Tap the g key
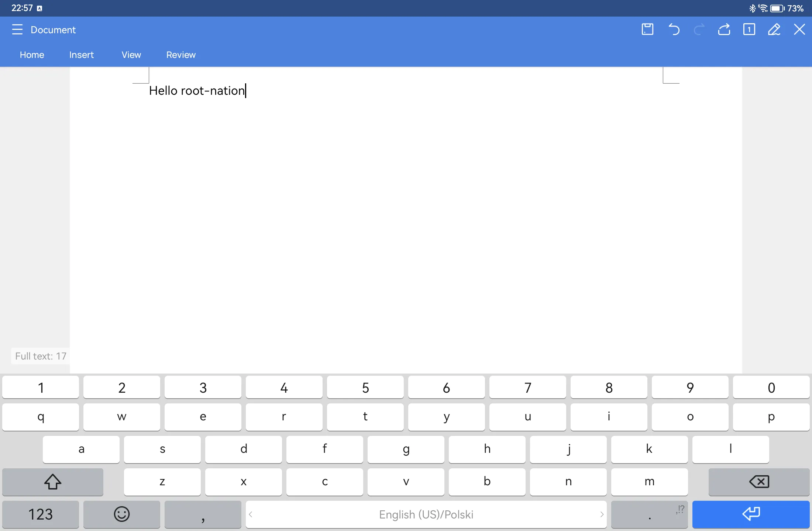Image resolution: width=812 pixels, height=531 pixels. click(406, 449)
